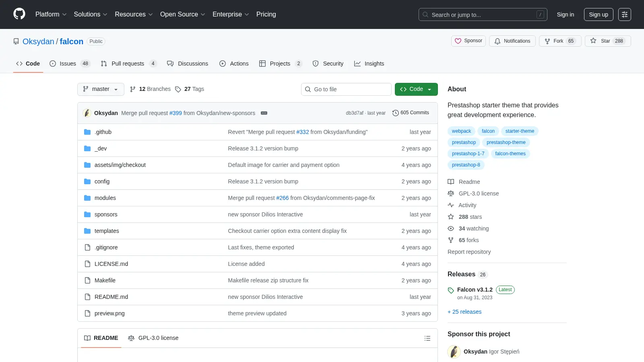Open the Oksydan sponsor avatar
This screenshot has width=644, height=362.
[x=454, y=352]
